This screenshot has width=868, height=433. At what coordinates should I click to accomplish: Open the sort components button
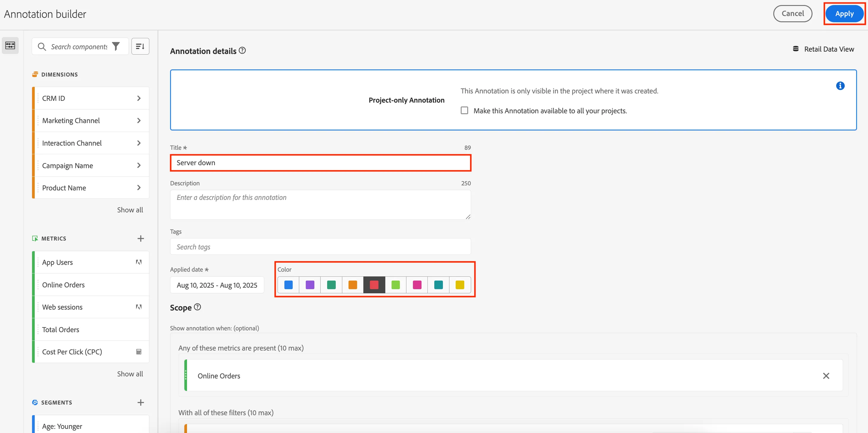140,47
